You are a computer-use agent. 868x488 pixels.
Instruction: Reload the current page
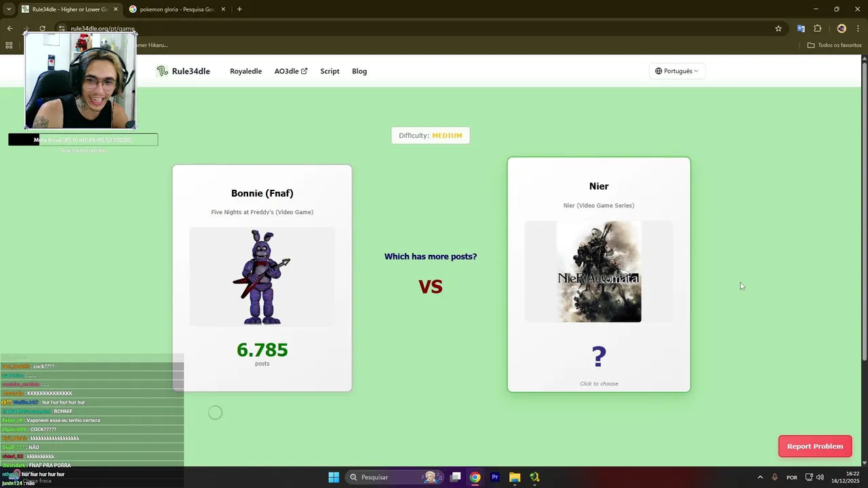(x=42, y=28)
